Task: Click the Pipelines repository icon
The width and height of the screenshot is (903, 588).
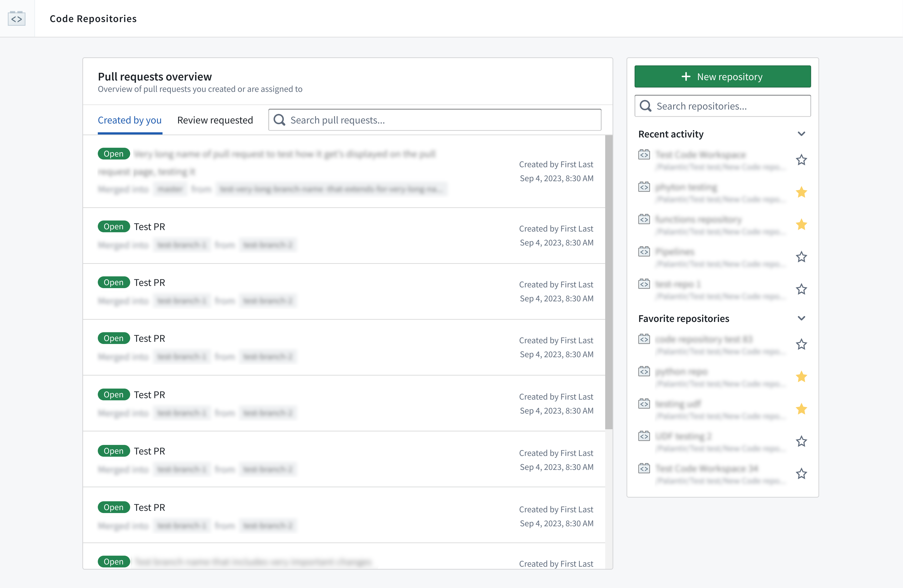Action: tap(644, 251)
